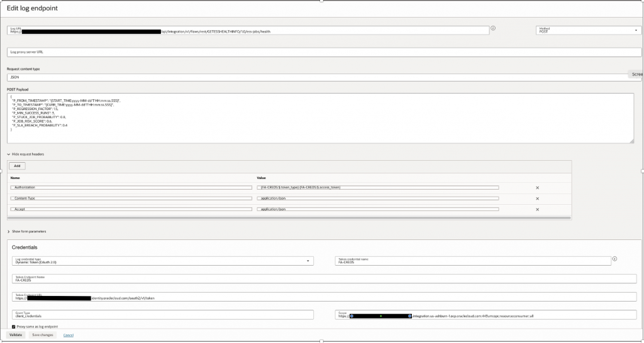
Task: Click the info icon beside Token credential name
Action: 614,259
